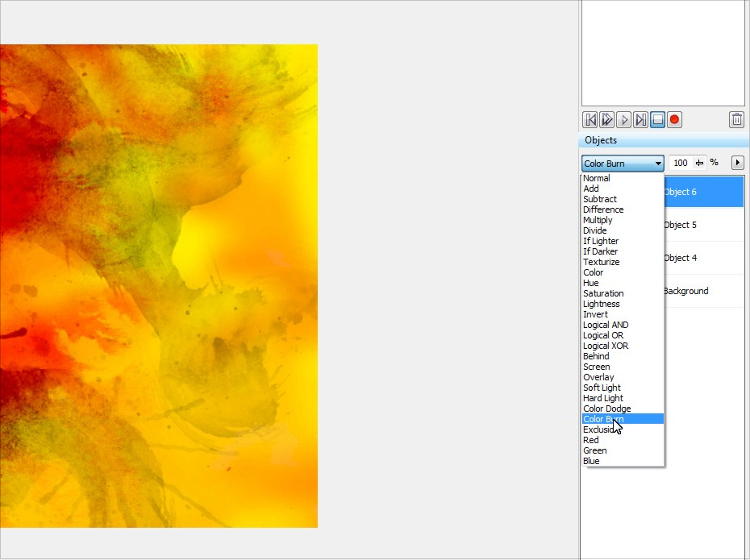750x560 pixels.
Task: Open the Color Burn merge mode dropdown
Action: point(623,164)
